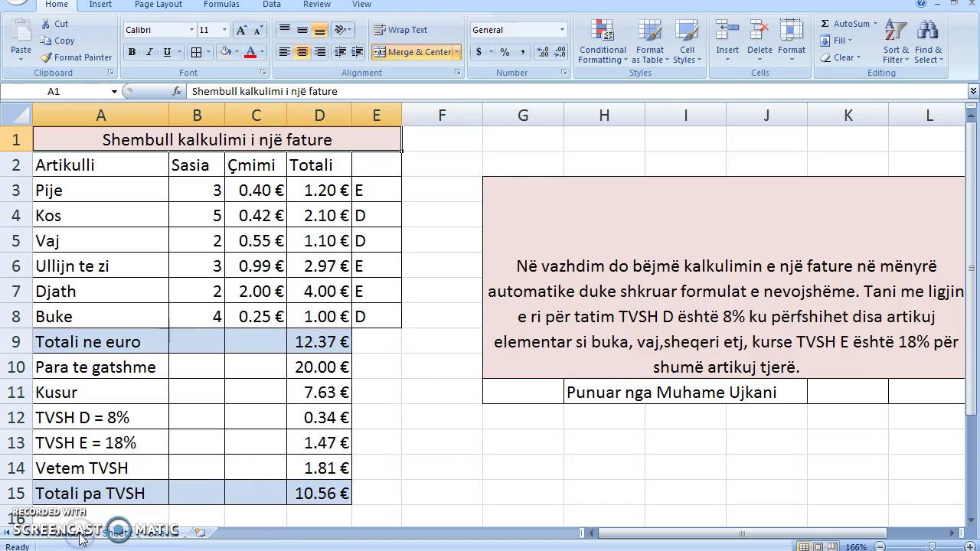This screenshot has height=551, width=980.
Task: Activate the Format Painter
Action: pyautogui.click(x=77, y=57)
